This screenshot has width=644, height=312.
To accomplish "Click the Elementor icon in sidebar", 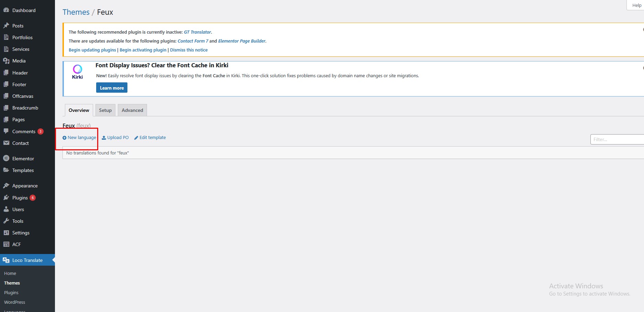I will (x=6, y=159).
